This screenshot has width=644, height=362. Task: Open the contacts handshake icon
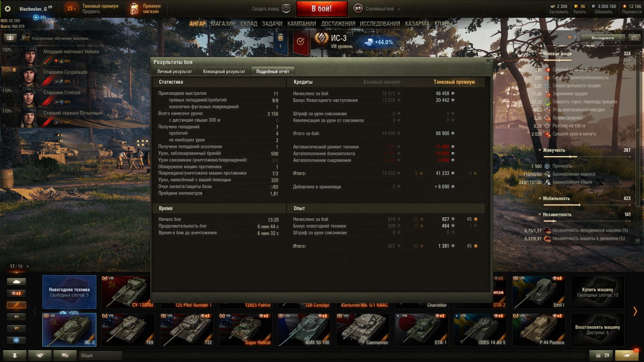click(x=40, y=355)
